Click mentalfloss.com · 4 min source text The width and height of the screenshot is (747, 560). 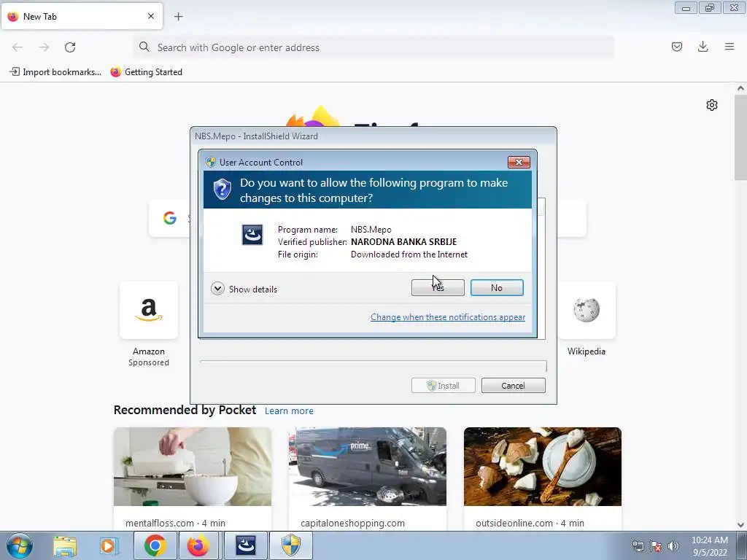point(175,523)
